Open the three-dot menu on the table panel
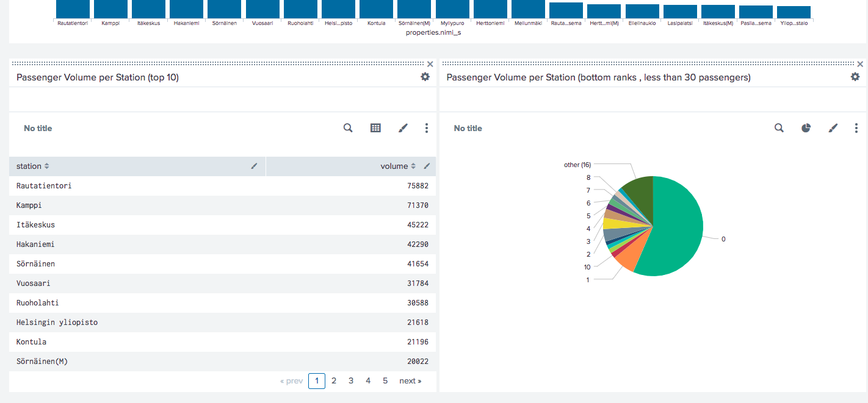The height and width of the screenshot is (403, 868). point(427,128)
